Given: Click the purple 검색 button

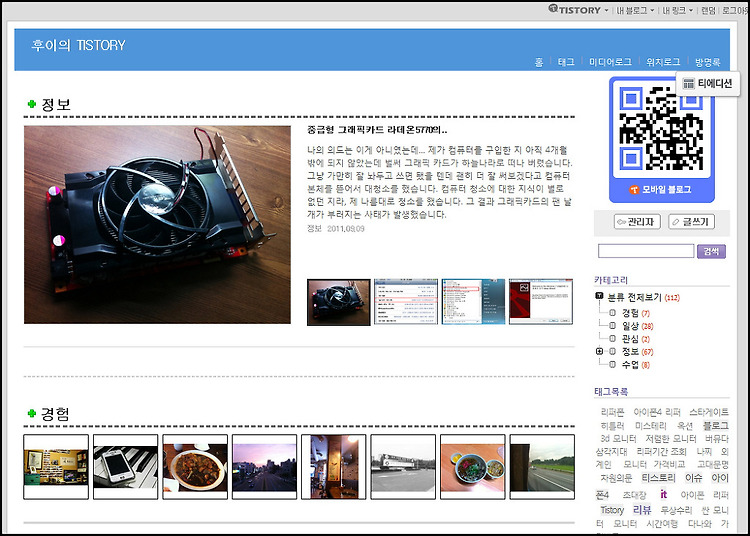Looking at the screenshot, I should pyautogui.click(x=711, y=252).
